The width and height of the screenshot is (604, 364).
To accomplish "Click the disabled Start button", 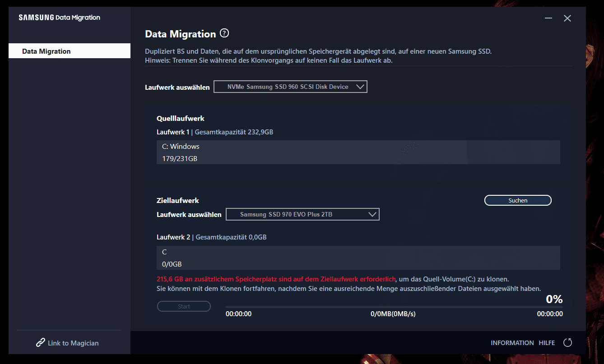I will tap(184, 306).
